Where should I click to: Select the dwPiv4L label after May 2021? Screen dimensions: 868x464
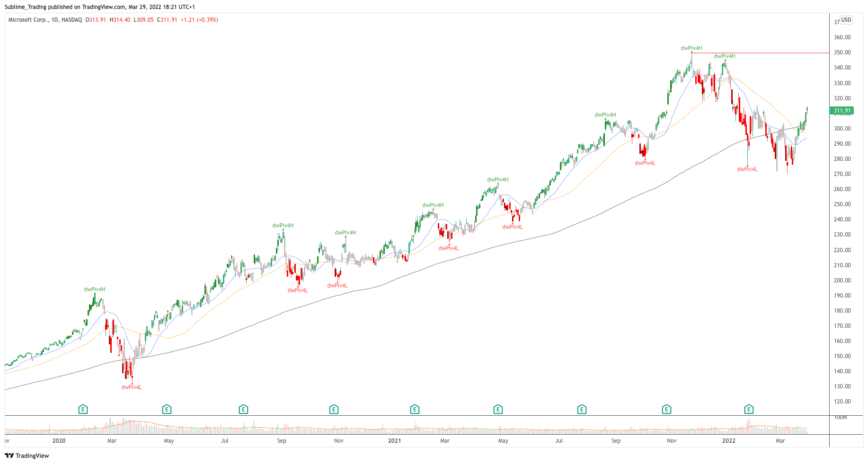point(513,227)
